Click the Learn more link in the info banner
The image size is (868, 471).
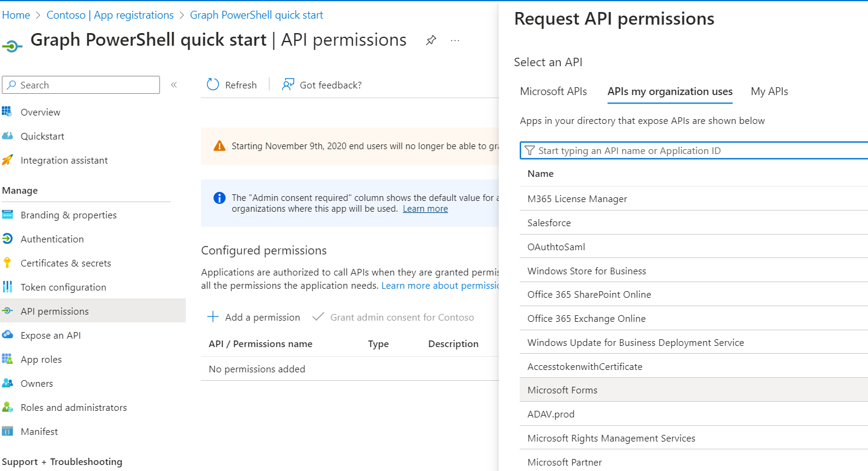pyautogui.click(x=425, y=209)
